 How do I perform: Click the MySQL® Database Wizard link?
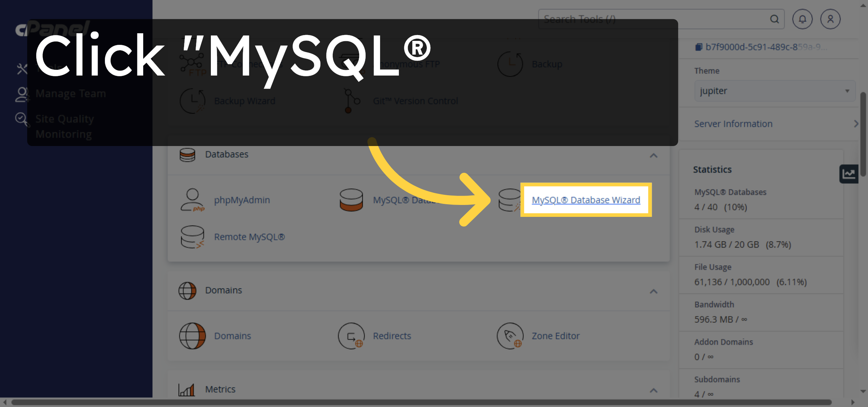pyautogui.click(x=586, y=200)
